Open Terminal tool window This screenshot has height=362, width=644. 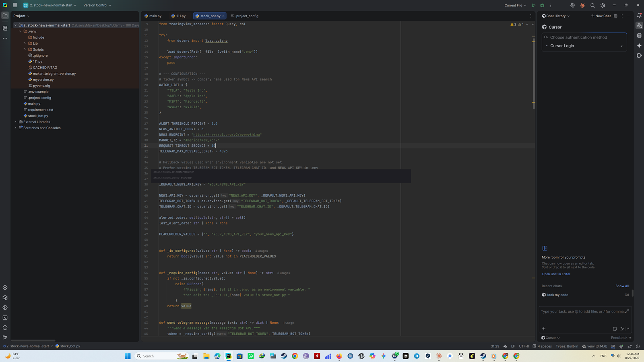[x=5, y=318]
